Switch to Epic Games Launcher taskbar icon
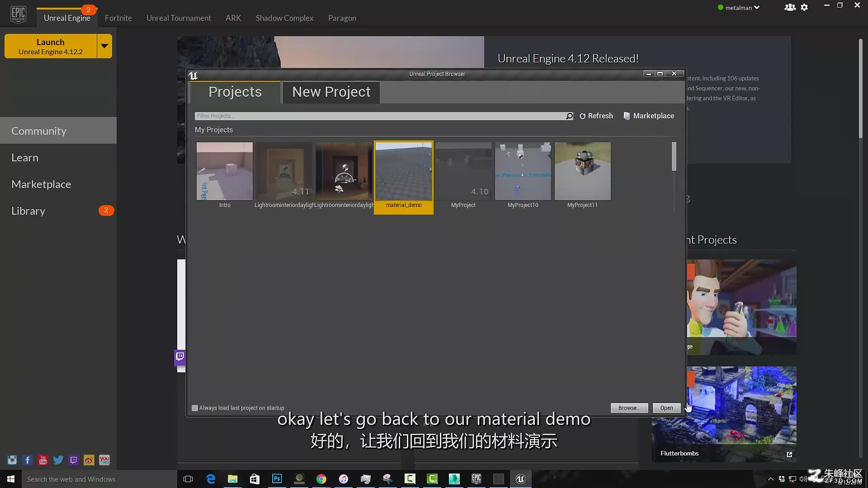 (476, 479)
